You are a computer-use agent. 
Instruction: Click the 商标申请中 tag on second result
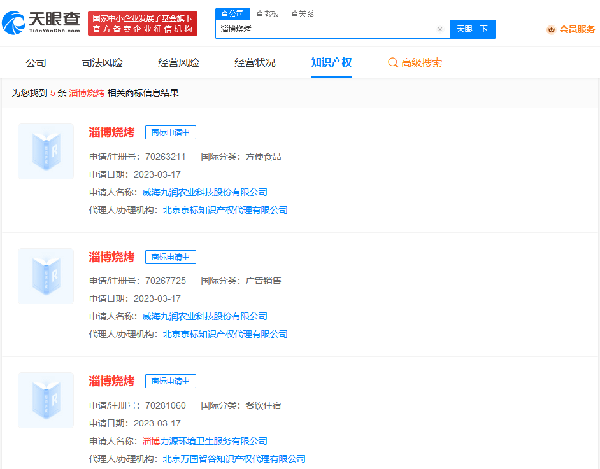(x=170, y=256)
